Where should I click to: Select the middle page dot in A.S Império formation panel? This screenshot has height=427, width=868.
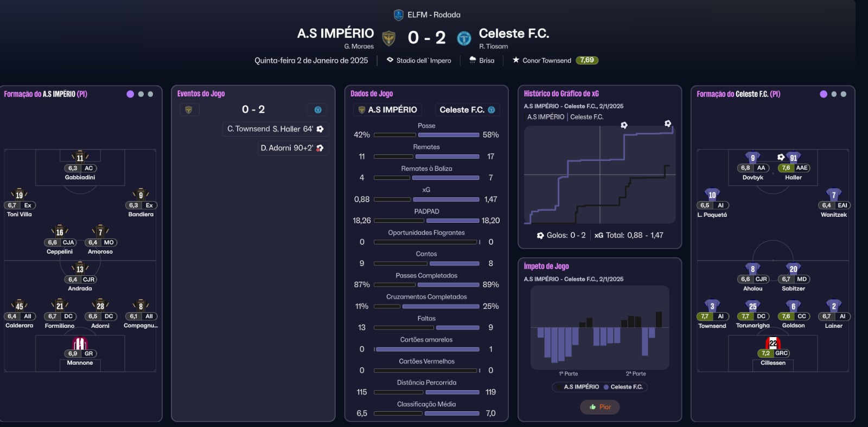pos(141,94)
